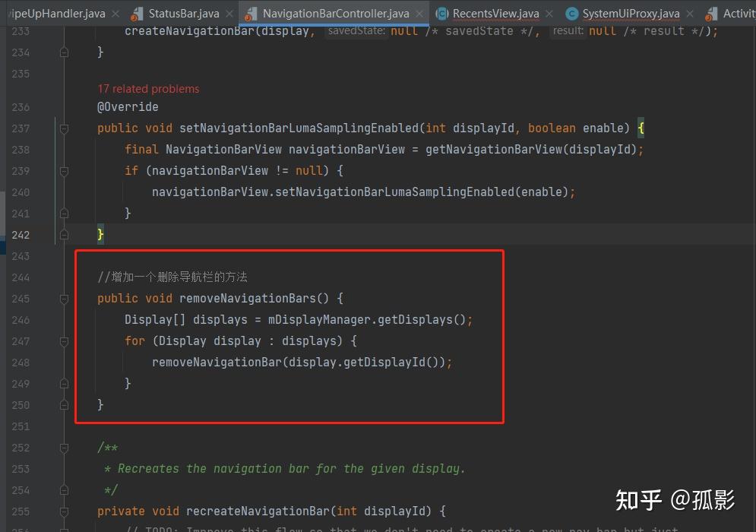The image size is (756, 532).
Task: Click the closing brace on line 242
Action: click(x=100, y=234)
